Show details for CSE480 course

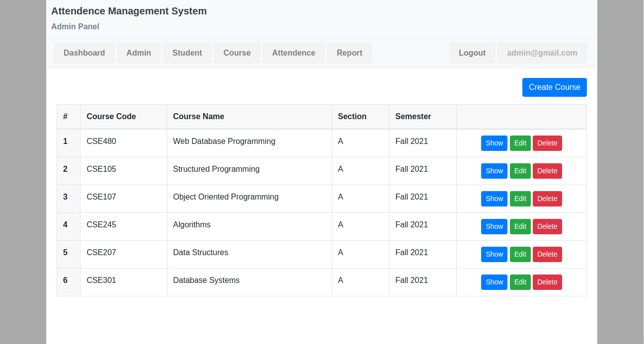point(494,143)
